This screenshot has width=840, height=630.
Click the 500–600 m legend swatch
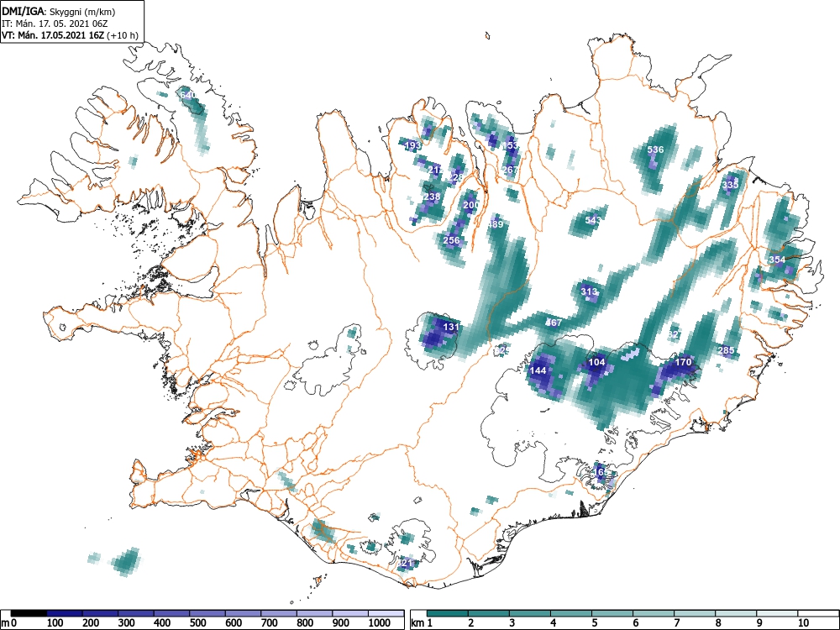tap(207, 613)
